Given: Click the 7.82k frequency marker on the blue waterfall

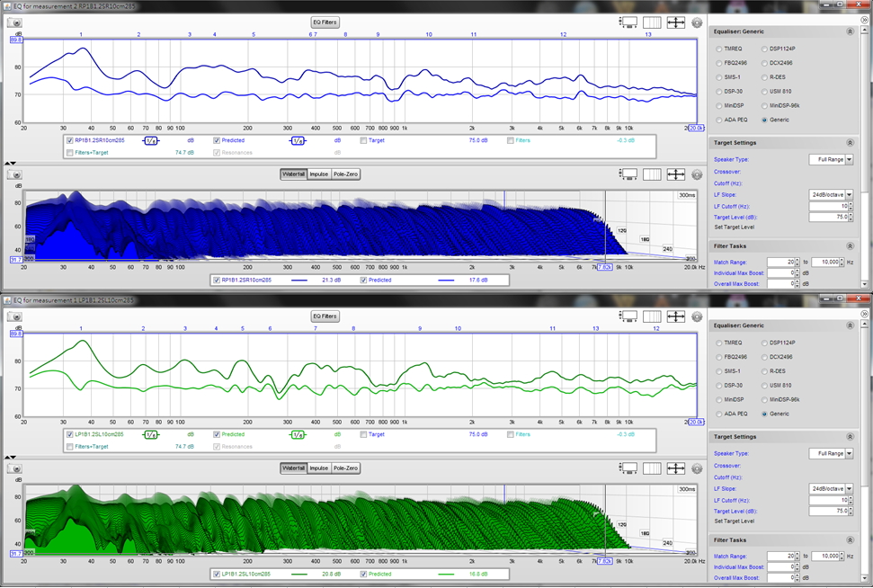Looking at the screenshot, I should tap(605, 267).
